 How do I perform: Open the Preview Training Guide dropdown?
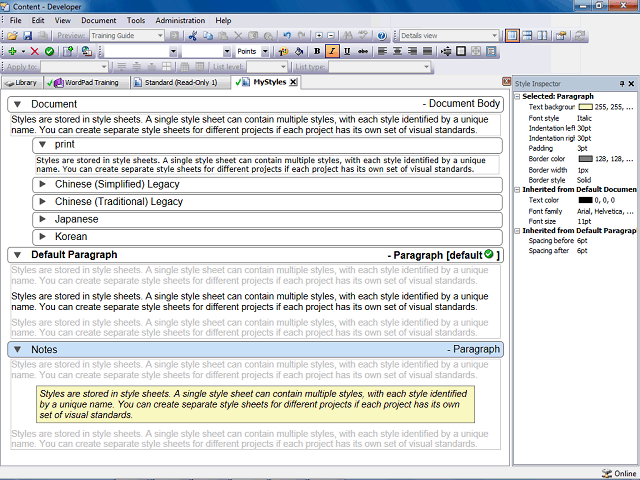pyautogui.click(x=160, y=36)
